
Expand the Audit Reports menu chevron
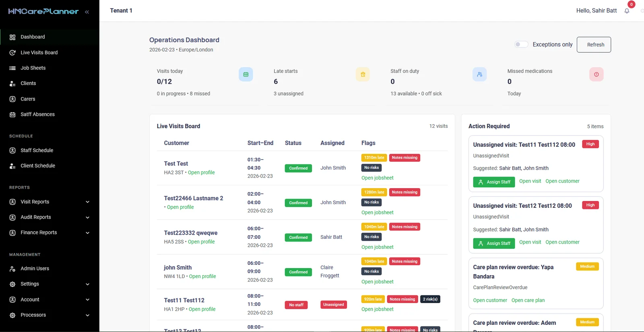pos(87,217)
